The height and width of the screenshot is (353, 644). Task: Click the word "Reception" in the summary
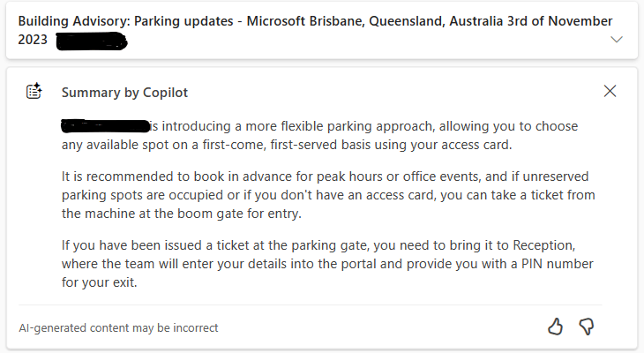pyautogui.click(x=543, y=245)
